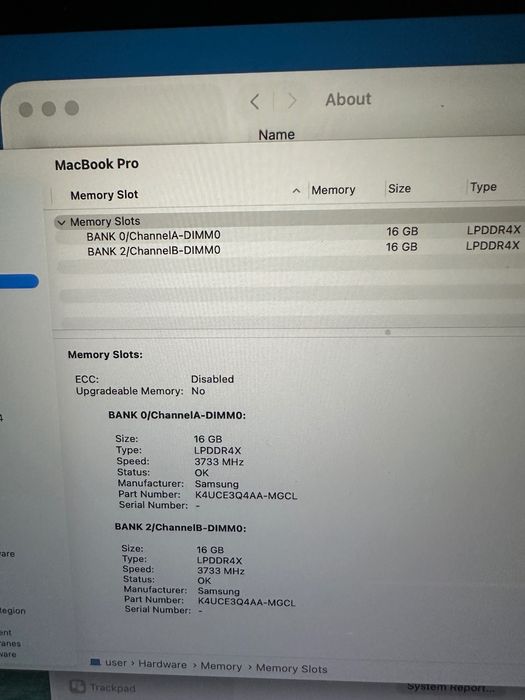This screenshot has width=525, height=700.
Task: Sort by Size column header
Action: pos(399,189)
